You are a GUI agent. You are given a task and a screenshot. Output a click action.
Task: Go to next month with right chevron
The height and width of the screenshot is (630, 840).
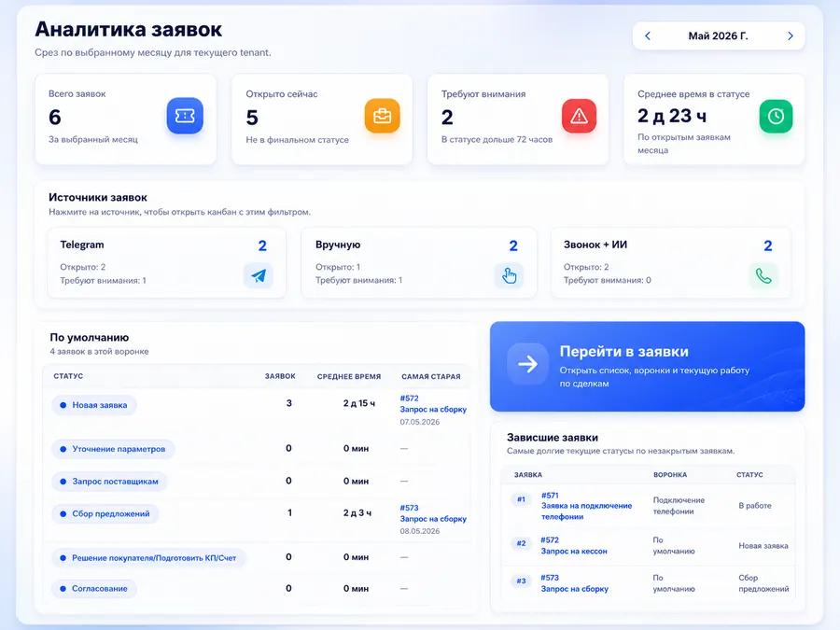(791, 35)
